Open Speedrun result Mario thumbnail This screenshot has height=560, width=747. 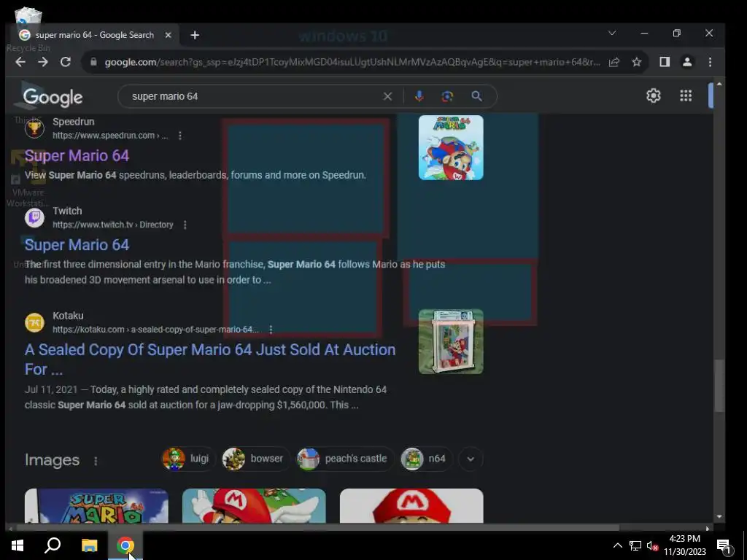click(x=451, y=147)
